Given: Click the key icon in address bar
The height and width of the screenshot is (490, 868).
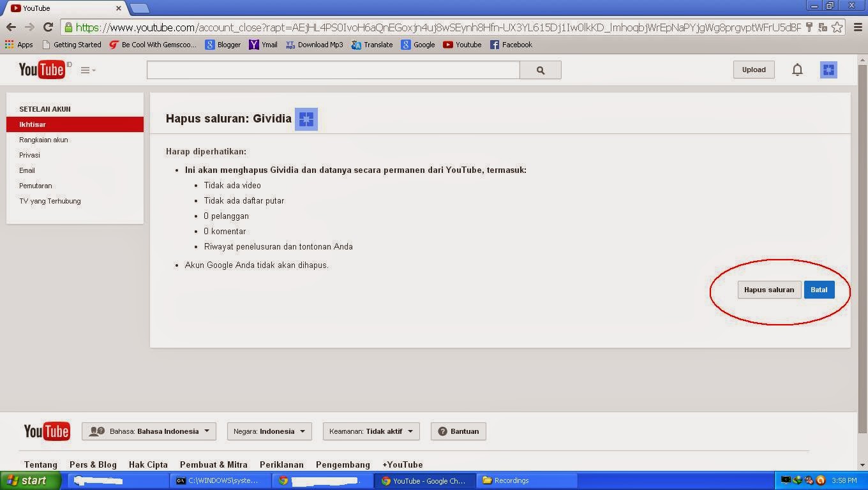Looking at the screenshot, I should pyautogui.click(x=809, y=27).
